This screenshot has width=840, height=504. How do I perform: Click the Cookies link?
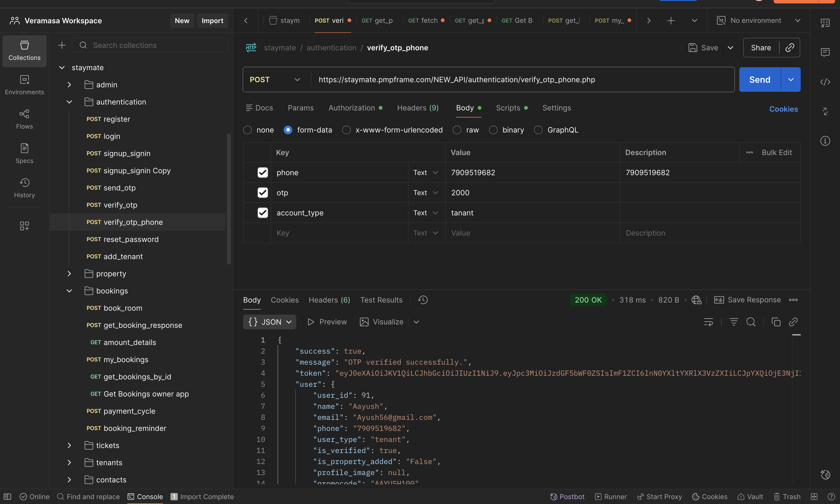(x=783, y=109)
